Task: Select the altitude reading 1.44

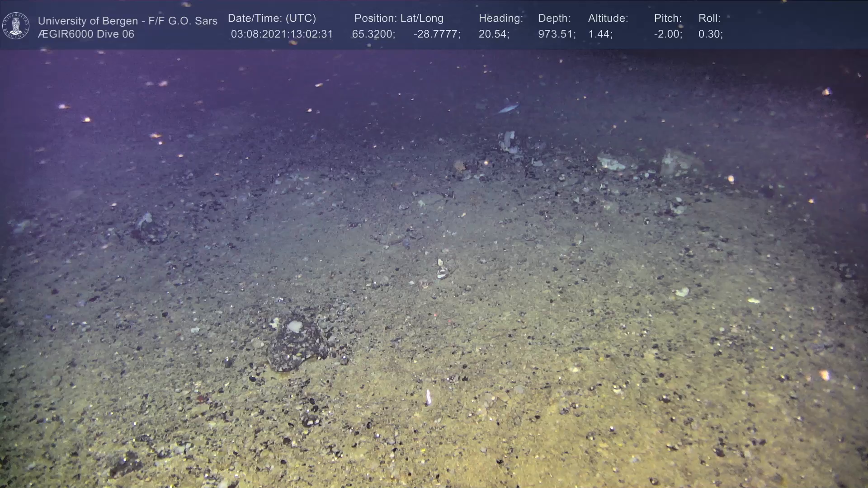Action: click(600, 34)
